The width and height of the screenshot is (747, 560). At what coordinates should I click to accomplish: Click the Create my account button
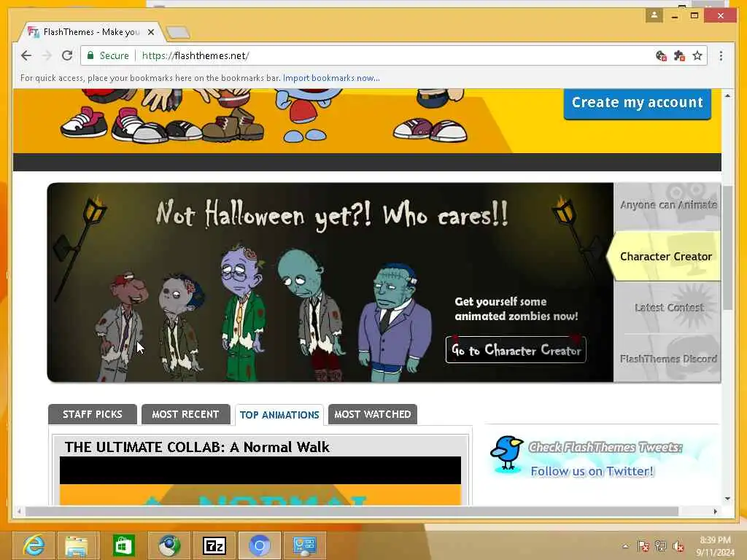click(638, 102)
